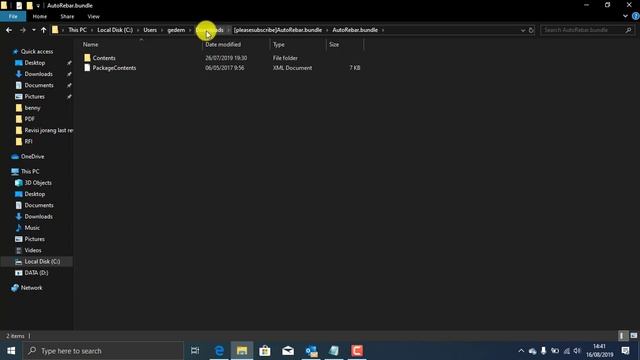The image size is (640, 360).
Task: Sort files by Size column
Action: [334, 44]
